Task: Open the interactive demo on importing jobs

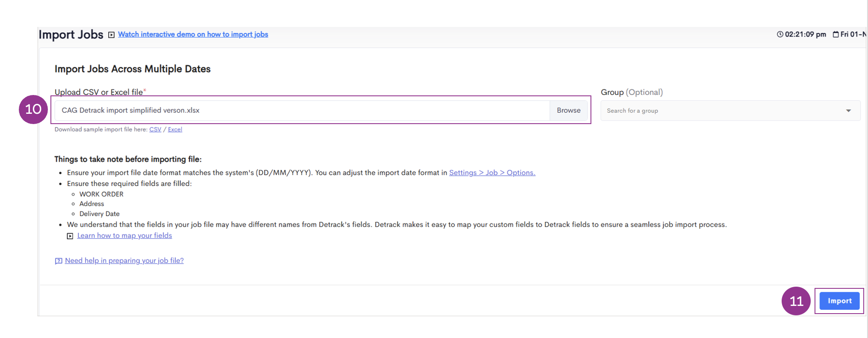Action: [193, 34]
